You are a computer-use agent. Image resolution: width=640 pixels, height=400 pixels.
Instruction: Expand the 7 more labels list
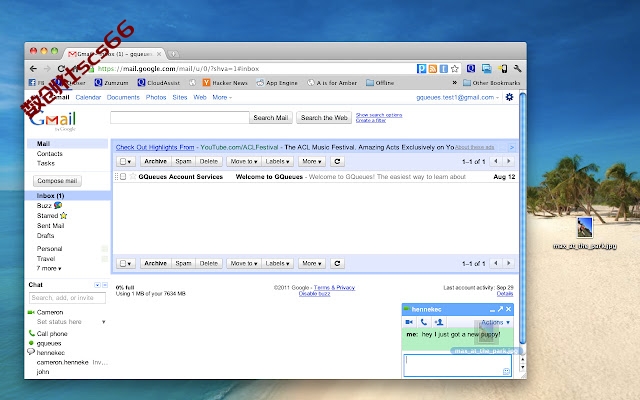[49, 269]
